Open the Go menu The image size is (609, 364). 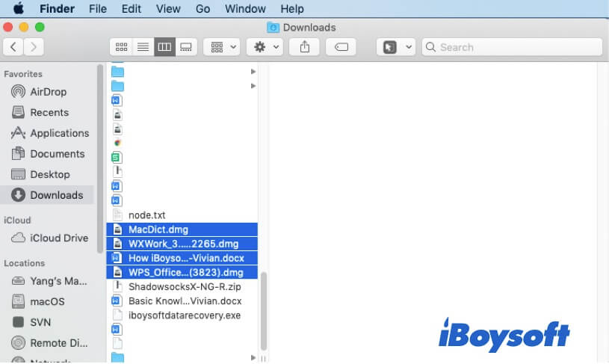(x=203, y=9)
